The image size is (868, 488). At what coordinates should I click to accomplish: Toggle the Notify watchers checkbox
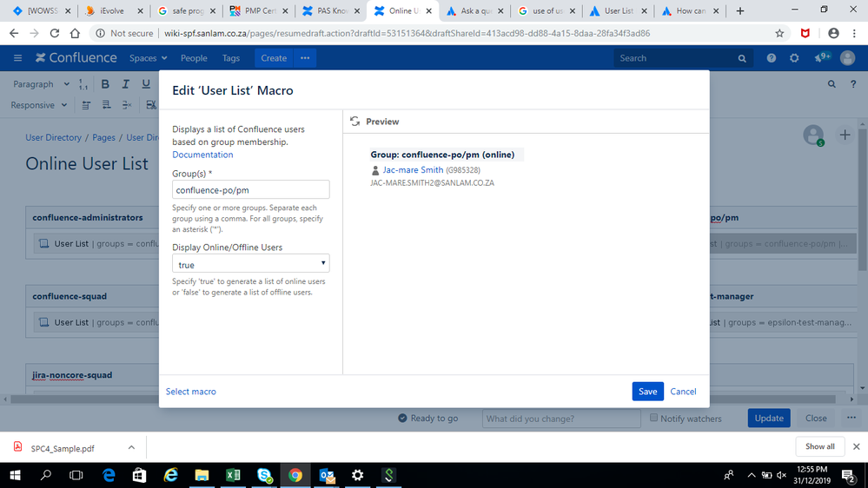coord(653,418)
